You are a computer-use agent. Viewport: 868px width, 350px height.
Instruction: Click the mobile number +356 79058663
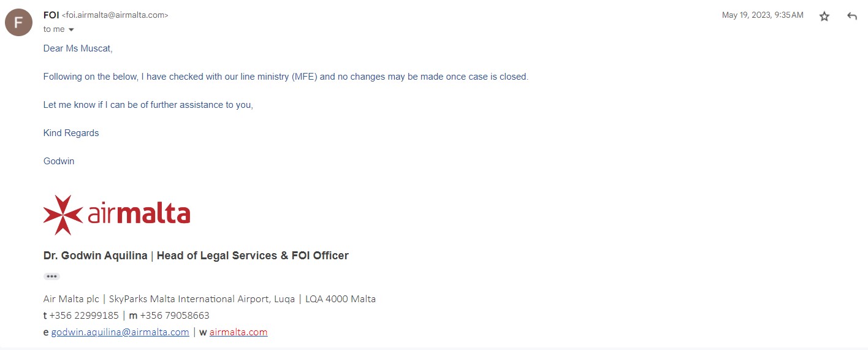click(x=175, y=316)
